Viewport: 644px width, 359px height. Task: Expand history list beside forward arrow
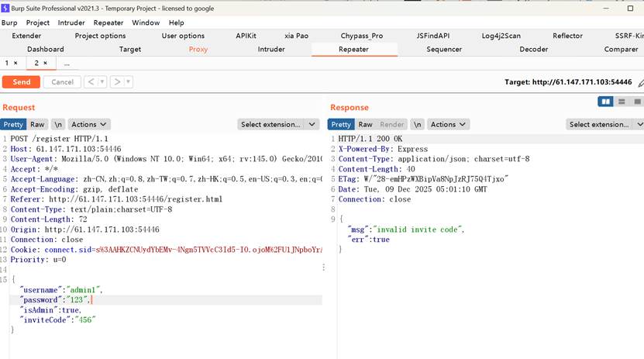(x=128, y=81)
